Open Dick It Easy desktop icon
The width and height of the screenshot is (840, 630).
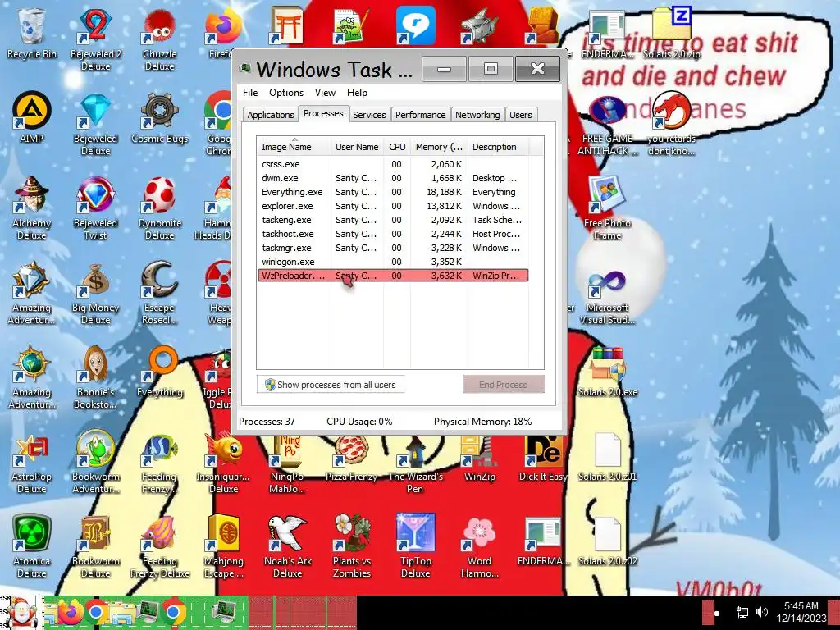click(543, 459)
